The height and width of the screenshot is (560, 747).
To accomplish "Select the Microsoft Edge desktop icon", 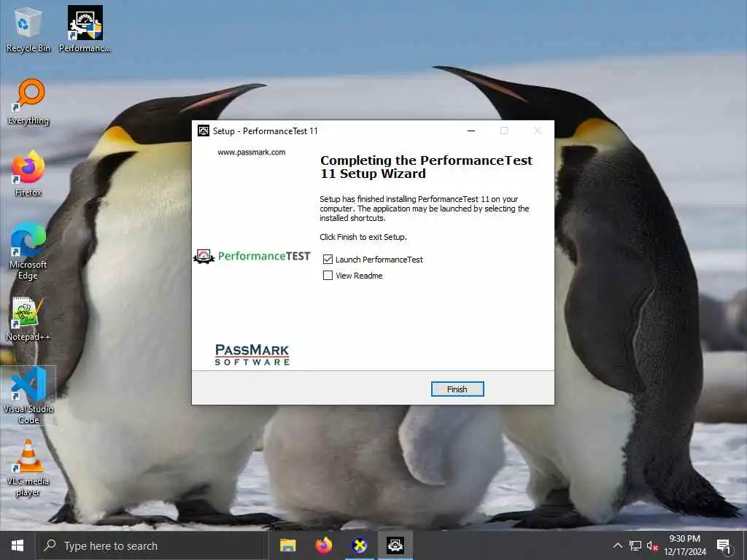I will pyautogui.click(x=28, y=251).
